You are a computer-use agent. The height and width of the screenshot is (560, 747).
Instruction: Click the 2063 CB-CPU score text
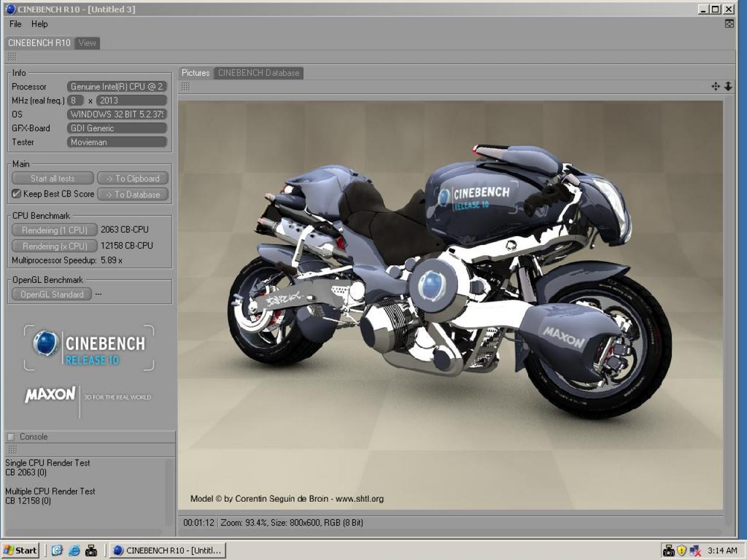124,230
